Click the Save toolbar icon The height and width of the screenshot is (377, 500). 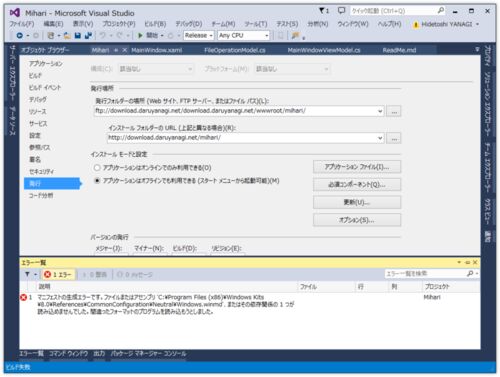click(x=78, y=35)
